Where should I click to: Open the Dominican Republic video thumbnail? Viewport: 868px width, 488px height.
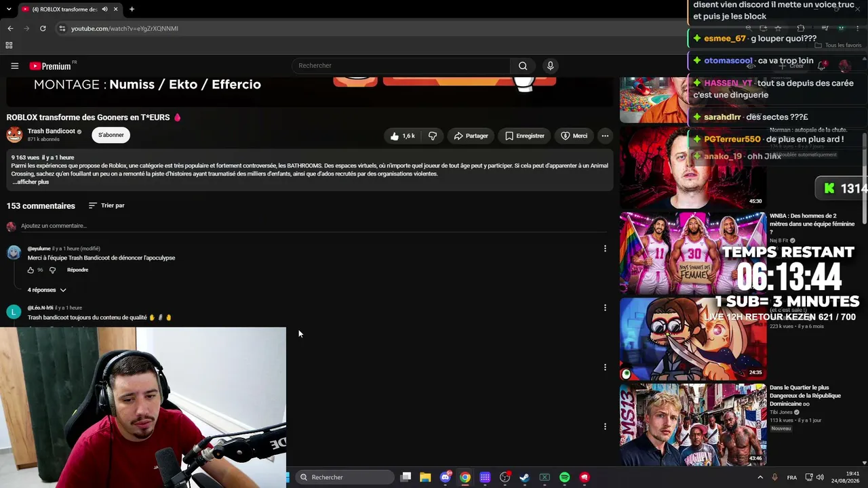(693, 425)
